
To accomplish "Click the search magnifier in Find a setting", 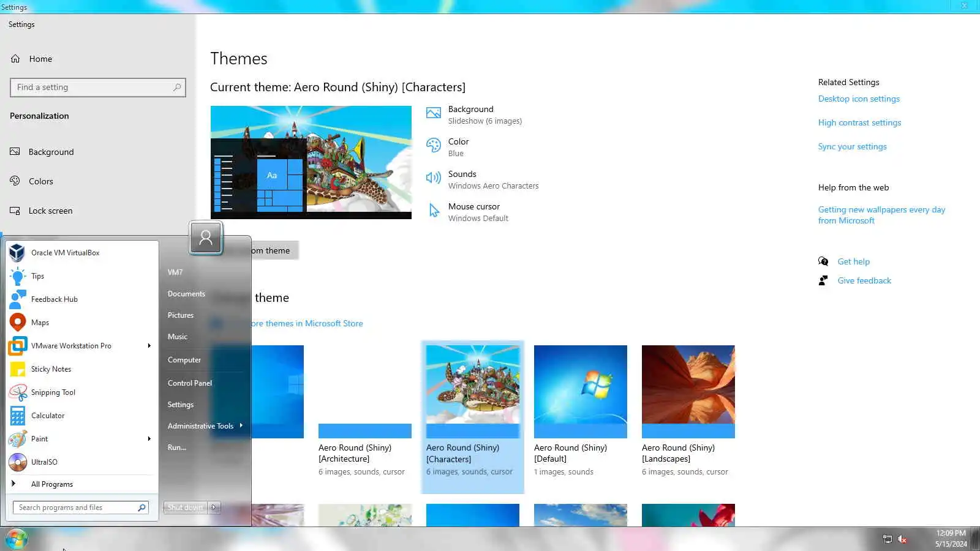I will pos(177,88).
